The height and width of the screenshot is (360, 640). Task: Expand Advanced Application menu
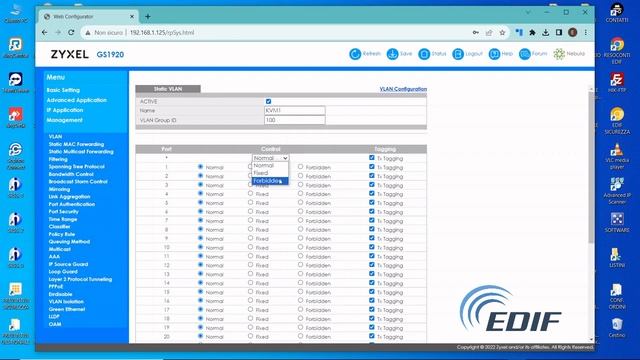pos(77,100)
